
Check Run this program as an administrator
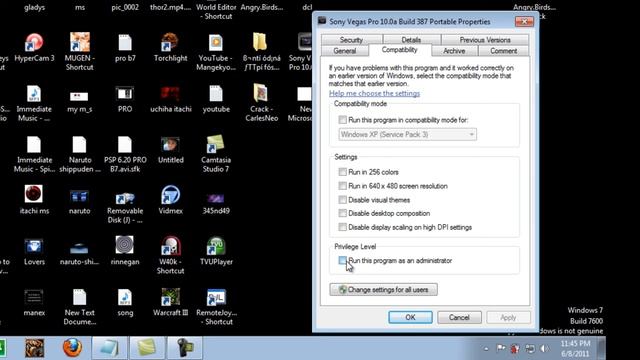342,260
